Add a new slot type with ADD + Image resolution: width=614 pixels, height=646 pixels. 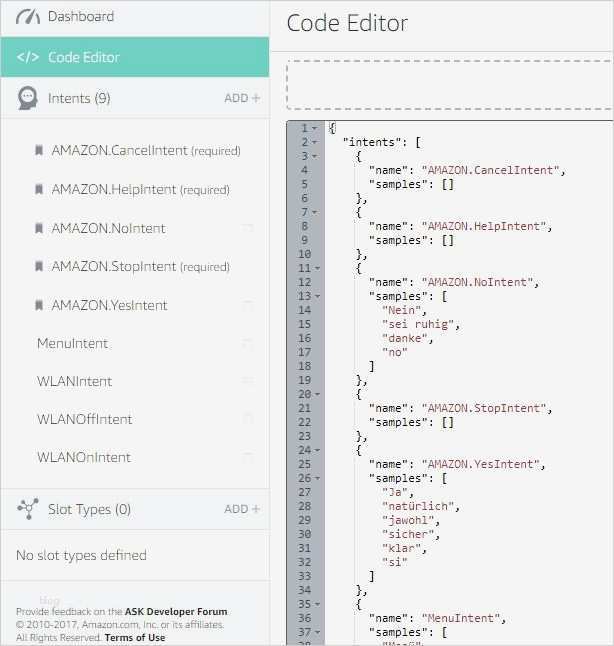(242, 509)
